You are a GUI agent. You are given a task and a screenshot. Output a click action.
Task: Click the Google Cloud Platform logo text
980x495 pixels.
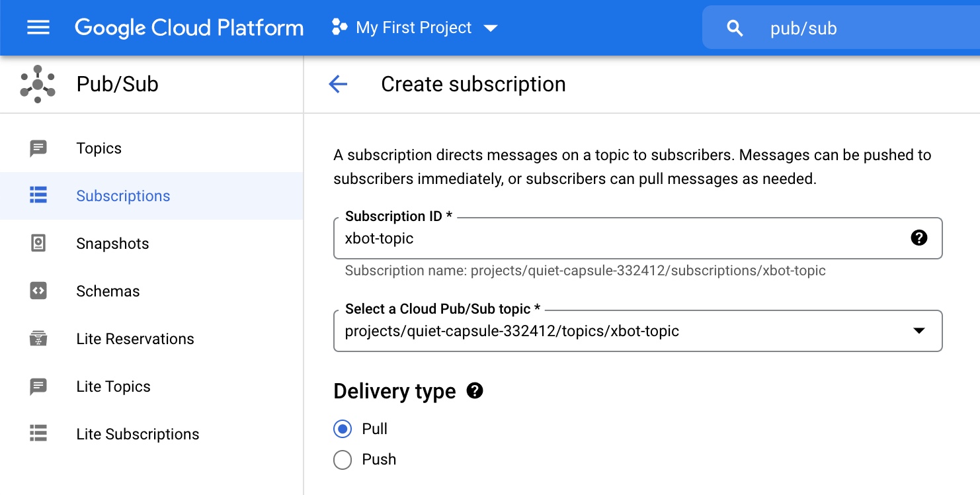tap(189, 28)
